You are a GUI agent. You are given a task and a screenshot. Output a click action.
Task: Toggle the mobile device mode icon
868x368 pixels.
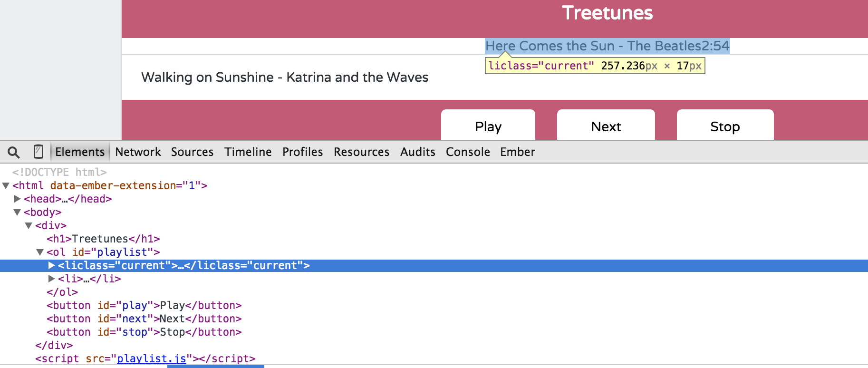click(39, 152)
